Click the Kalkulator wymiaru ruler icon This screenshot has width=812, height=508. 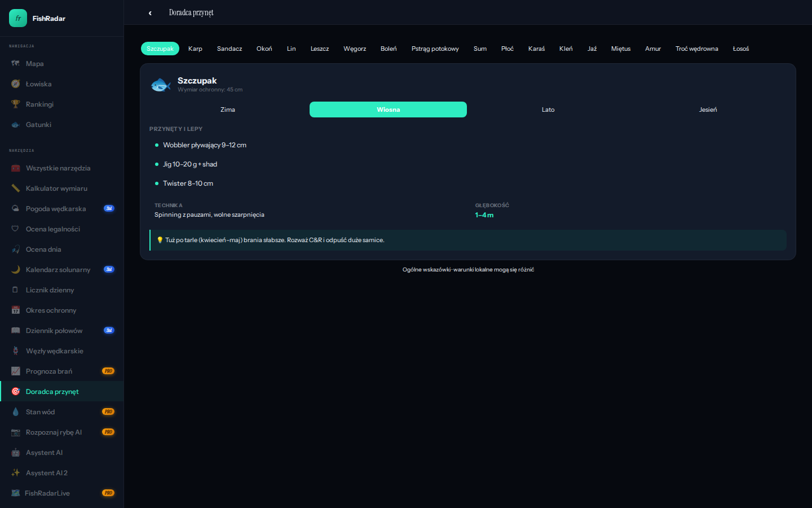[16, 189]
